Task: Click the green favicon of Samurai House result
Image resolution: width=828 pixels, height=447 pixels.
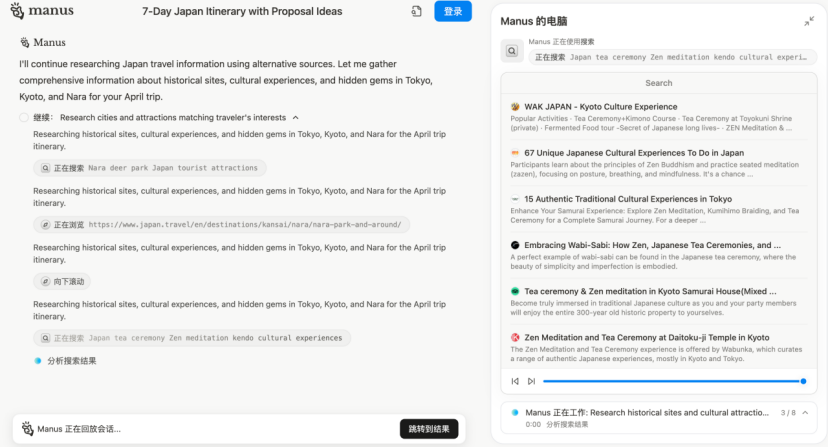Action: point(515,291)
